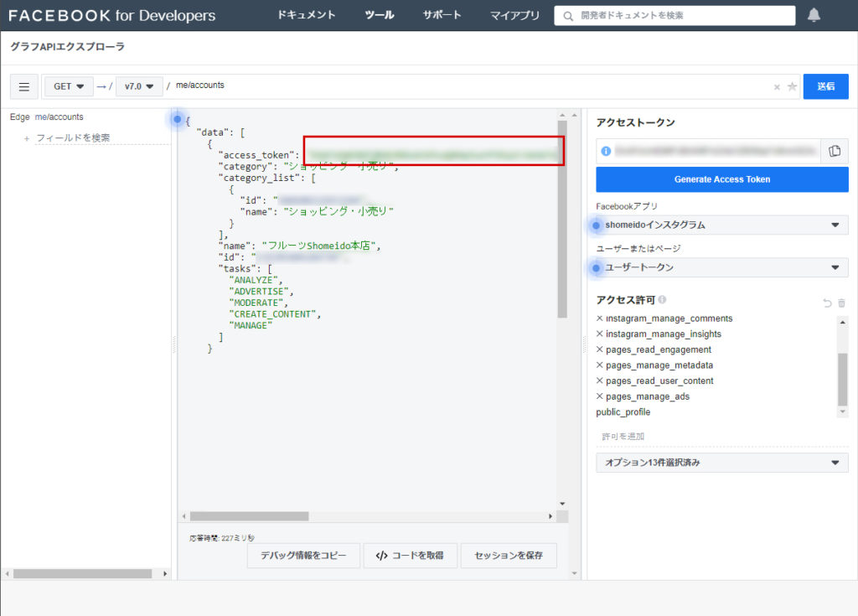Open the ドキュメント menu

click(306, 15)
